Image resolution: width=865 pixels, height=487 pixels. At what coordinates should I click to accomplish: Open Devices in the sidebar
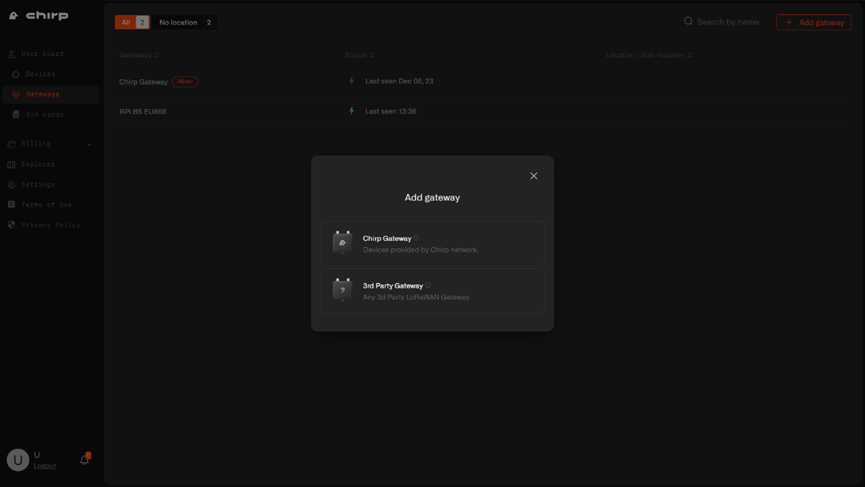[40, 74]
